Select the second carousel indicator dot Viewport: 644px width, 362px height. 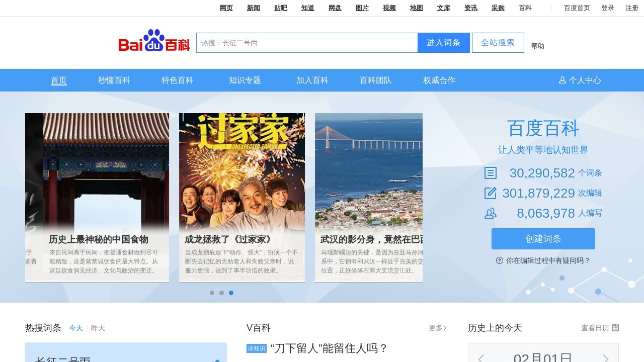pyautogui.click(x=221, y=293)
